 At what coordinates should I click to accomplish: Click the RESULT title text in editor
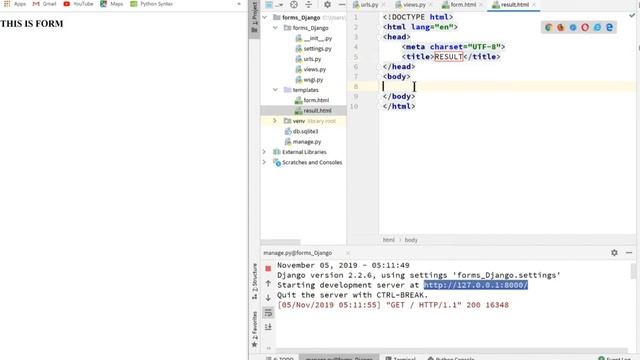point(448,57)
